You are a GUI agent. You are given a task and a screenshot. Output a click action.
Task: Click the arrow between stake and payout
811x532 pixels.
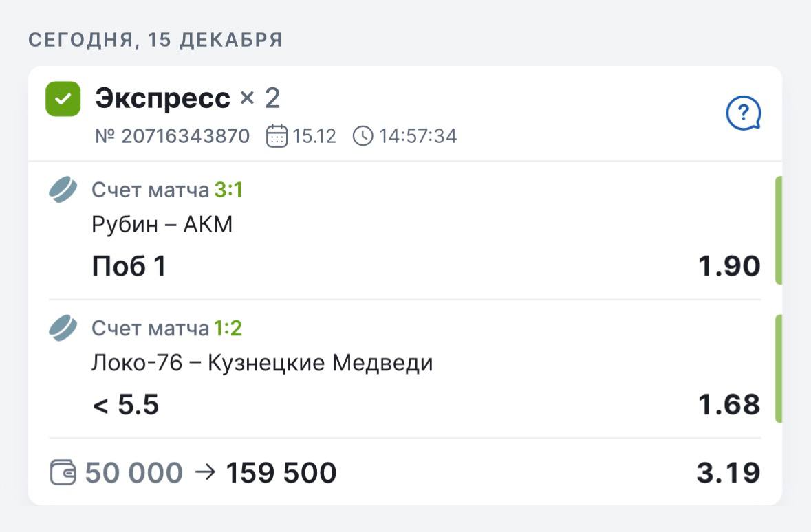coord(204,472)
